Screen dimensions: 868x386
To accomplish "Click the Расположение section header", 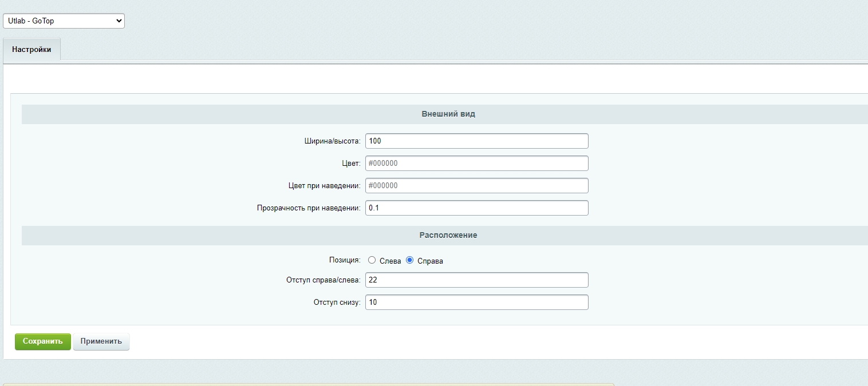I will click(x=448, y=235).
